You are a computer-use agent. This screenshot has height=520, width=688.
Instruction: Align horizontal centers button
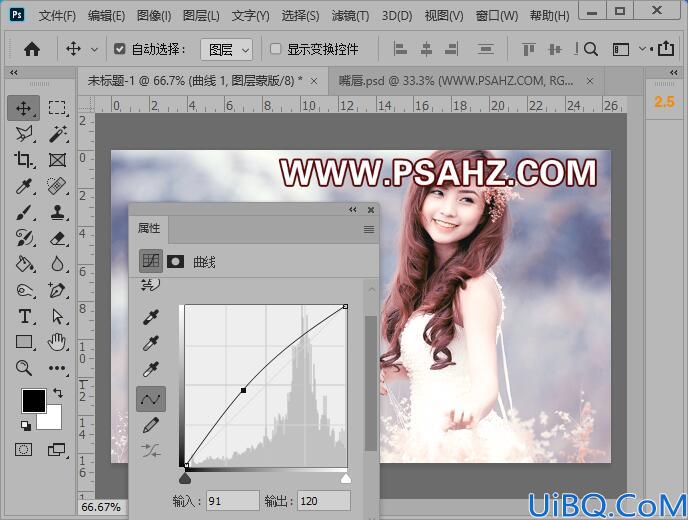[426, 49]
